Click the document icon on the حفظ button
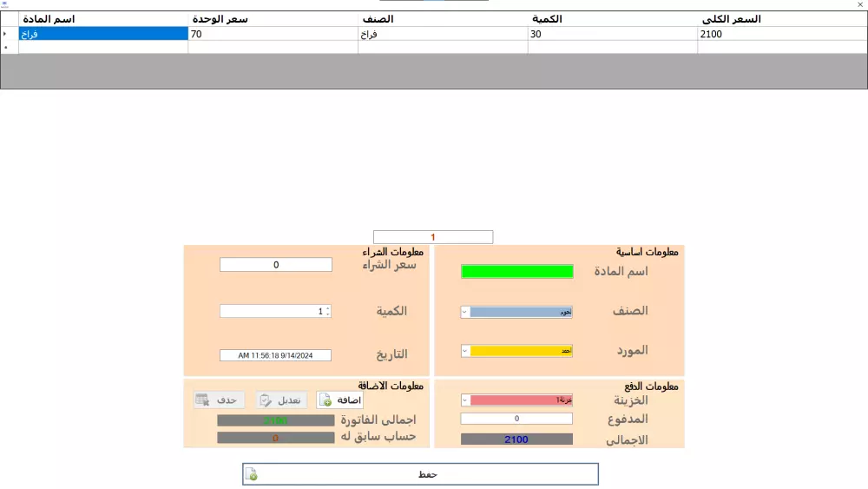 [252, 474]
